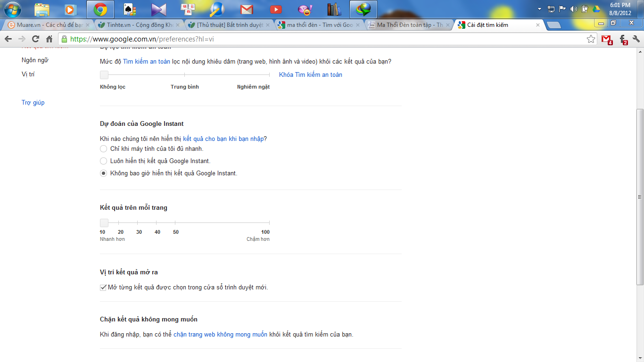Open the Action Center flag icon
Image resolution: width=644 pixels, height=362 pixels.
pyautogui.click(x=562, y=9)
